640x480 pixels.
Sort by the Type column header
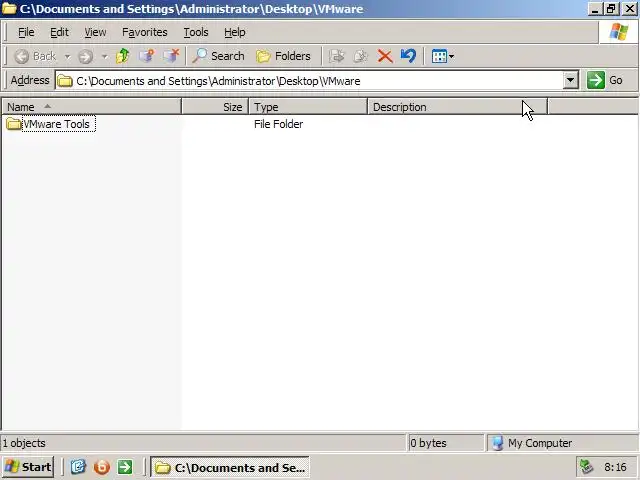308,107
